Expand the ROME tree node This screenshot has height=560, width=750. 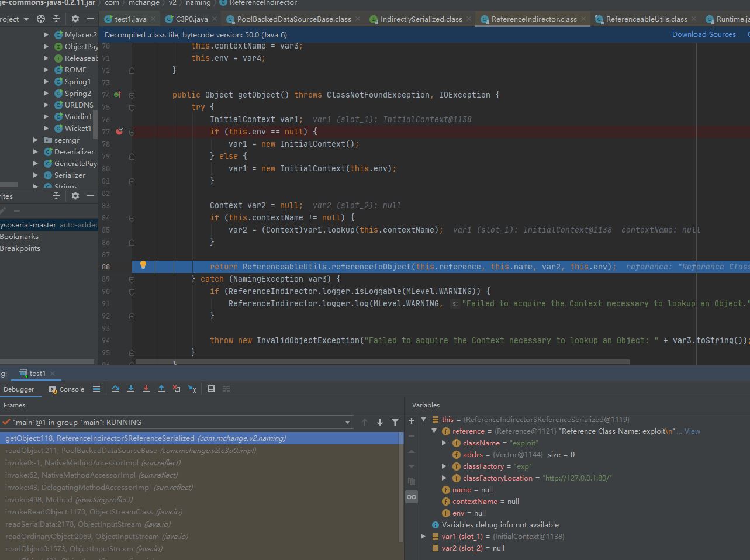pos(46,70)
